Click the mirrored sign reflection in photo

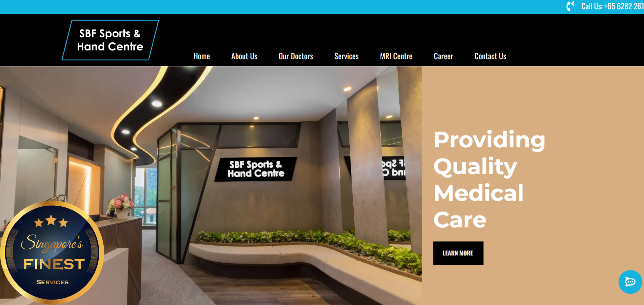tap(393, 168)
